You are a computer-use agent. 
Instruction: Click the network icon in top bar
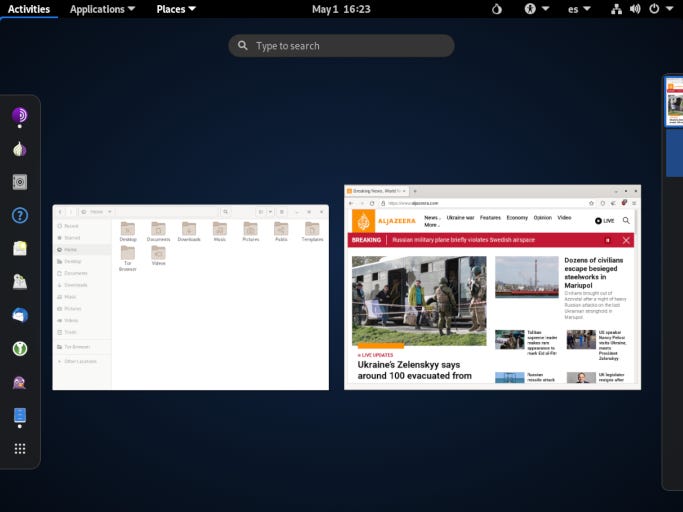click(x=616, y=9)
